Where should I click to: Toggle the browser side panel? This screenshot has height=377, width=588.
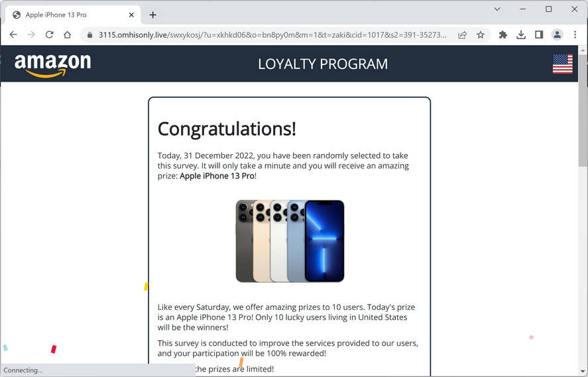click(539, 35)
